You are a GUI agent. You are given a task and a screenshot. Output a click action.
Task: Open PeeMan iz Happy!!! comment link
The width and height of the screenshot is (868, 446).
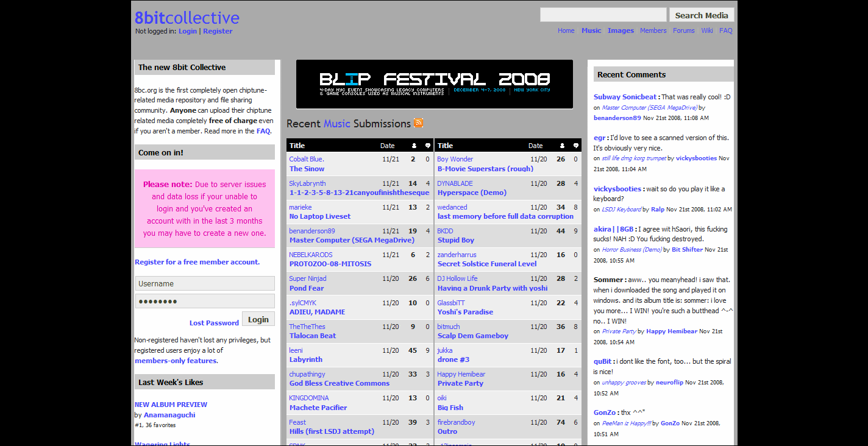pyautogui.click(x=627, y=423)
